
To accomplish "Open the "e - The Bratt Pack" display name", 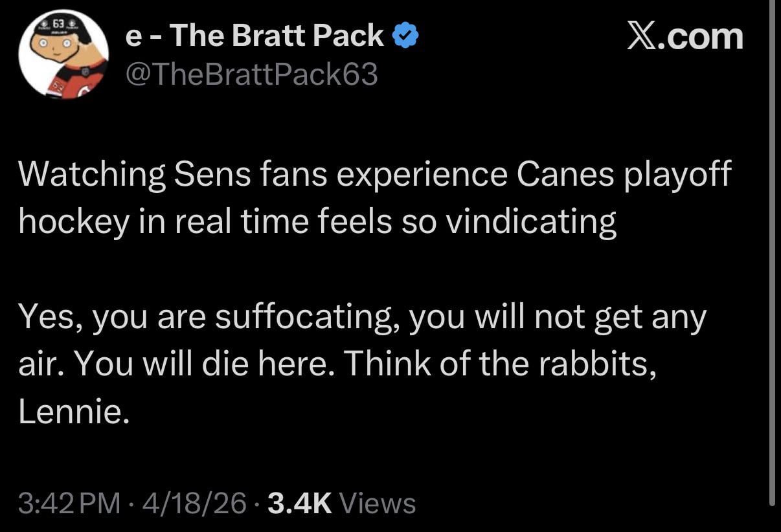I will [x=254, y=36].
